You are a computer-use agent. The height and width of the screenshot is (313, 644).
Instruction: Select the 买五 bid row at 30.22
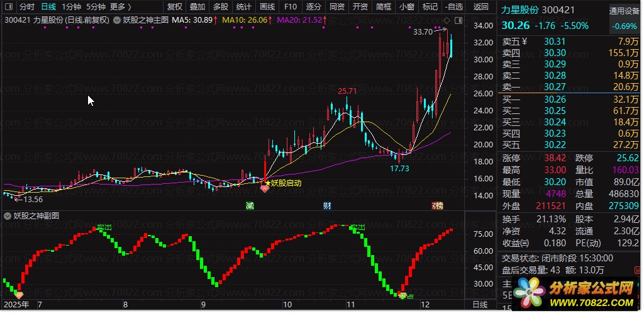click(x=570, y=145)
